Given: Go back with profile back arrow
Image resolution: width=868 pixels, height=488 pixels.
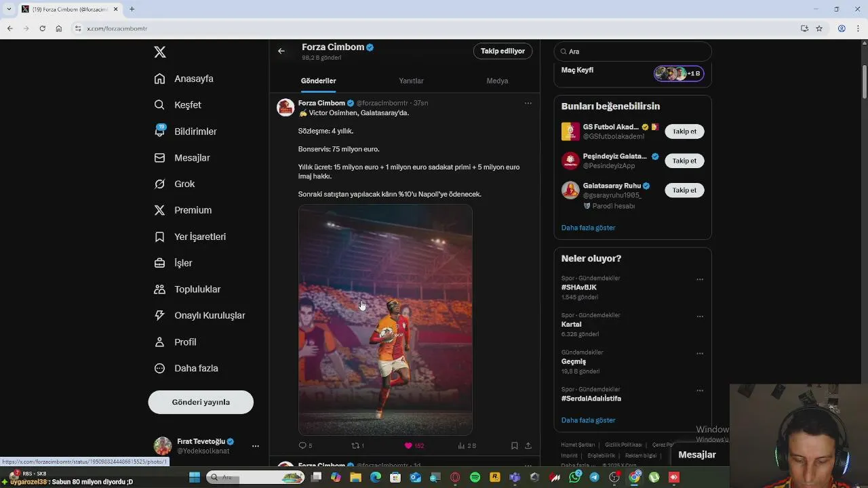Looking at the screenshot, I should tap(281, 51).
